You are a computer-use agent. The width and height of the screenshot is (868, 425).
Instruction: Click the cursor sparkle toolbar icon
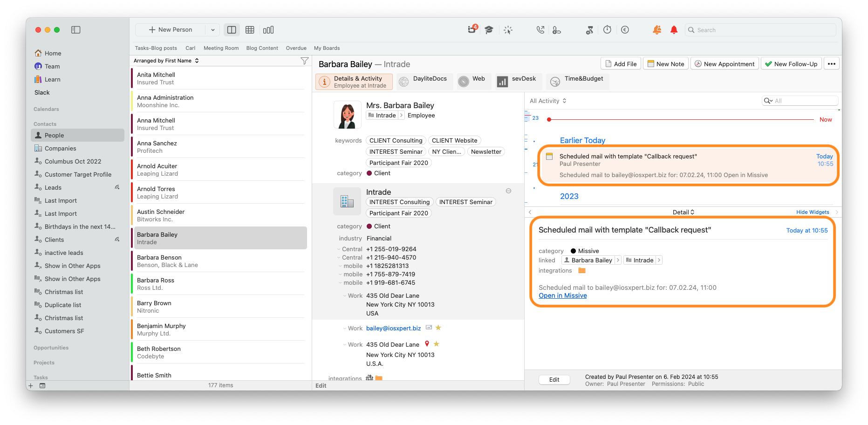click(508, 30)
